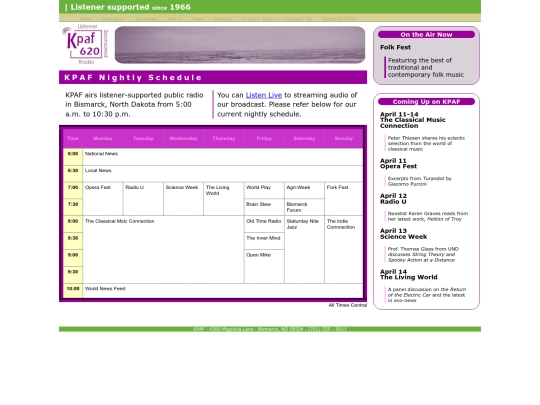
Task: Click the landscape banner image
Action: point(240,45)
